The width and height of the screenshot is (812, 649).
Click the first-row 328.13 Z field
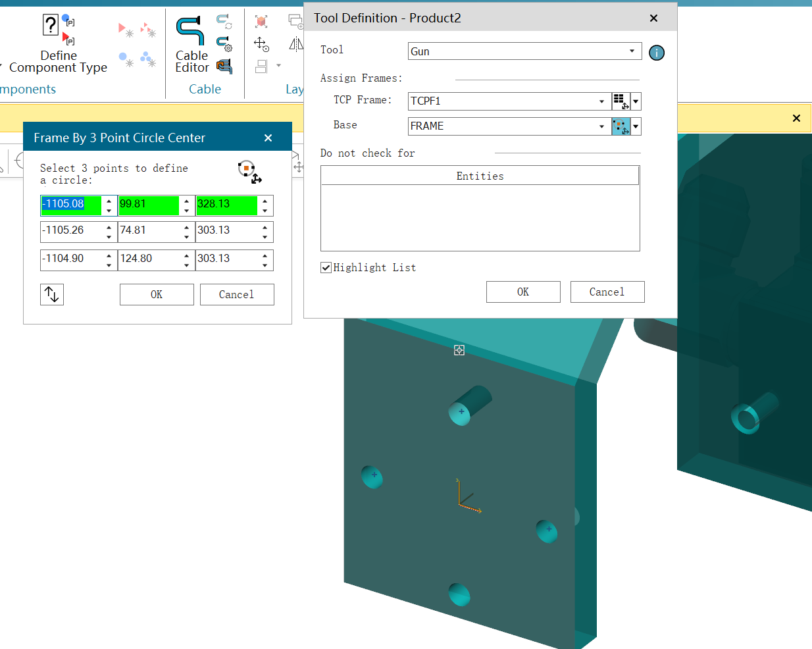pyautogui.click(x=226, y=205)
